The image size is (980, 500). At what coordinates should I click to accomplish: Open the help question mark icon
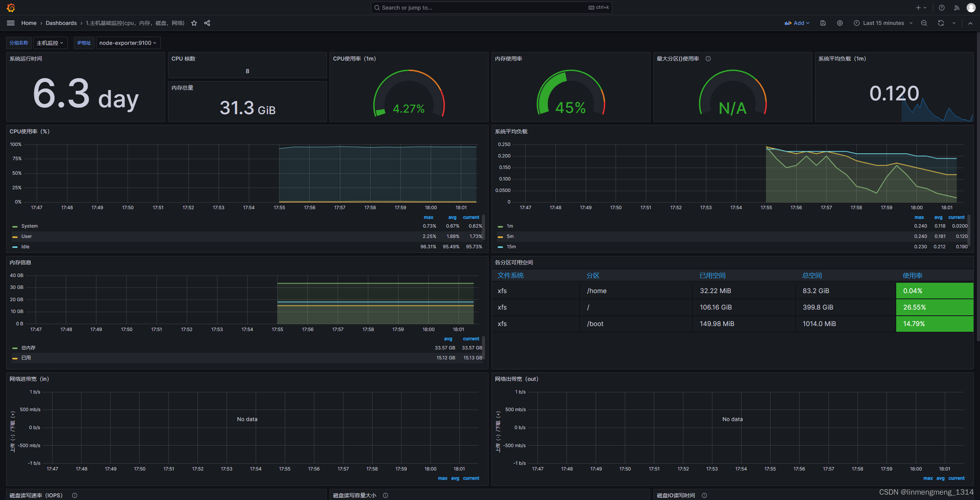[942, 8]
